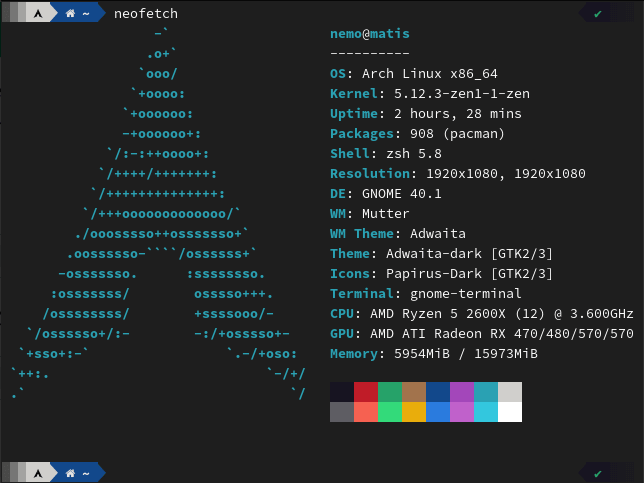The height and width of the screenshot is (483, 644).
Task: Click the dark gray swatch in the bottom row
Action: pyautogui.click(x=342, y=412)
